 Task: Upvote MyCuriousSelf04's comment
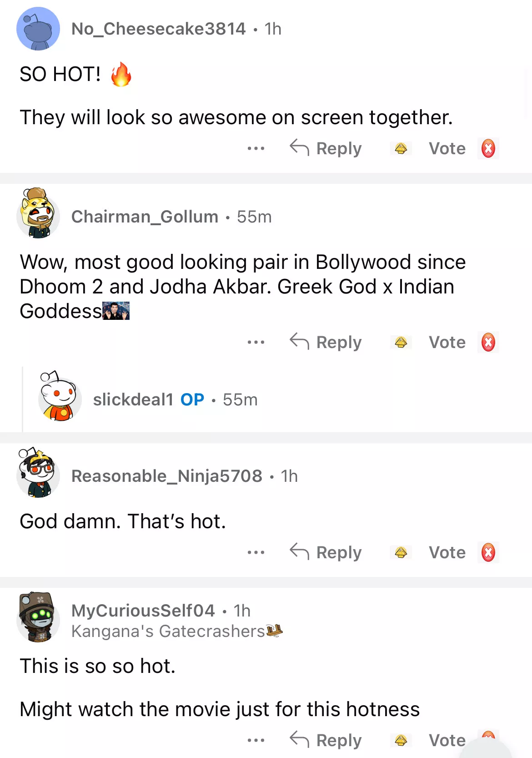(401, 740)
